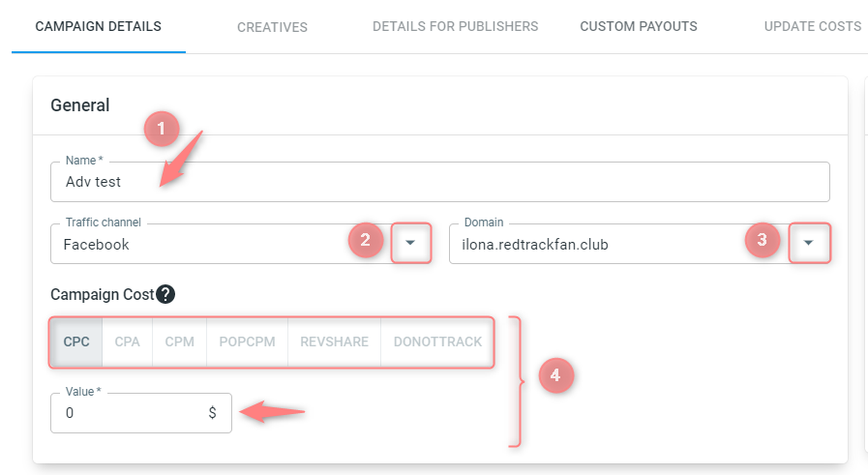
Task: Click the red number 2 annotation badge
Action: click(366, 240)
